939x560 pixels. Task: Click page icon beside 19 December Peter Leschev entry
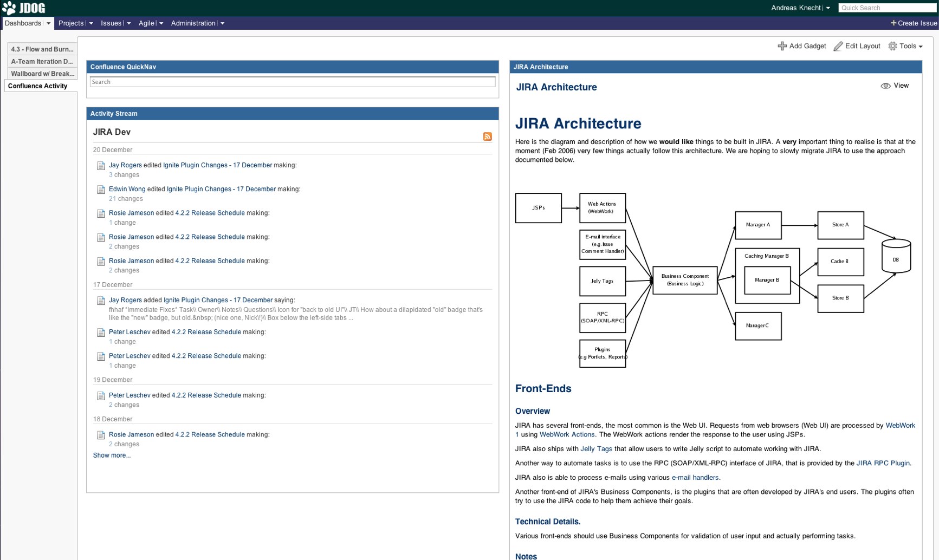tap(101, 396)
